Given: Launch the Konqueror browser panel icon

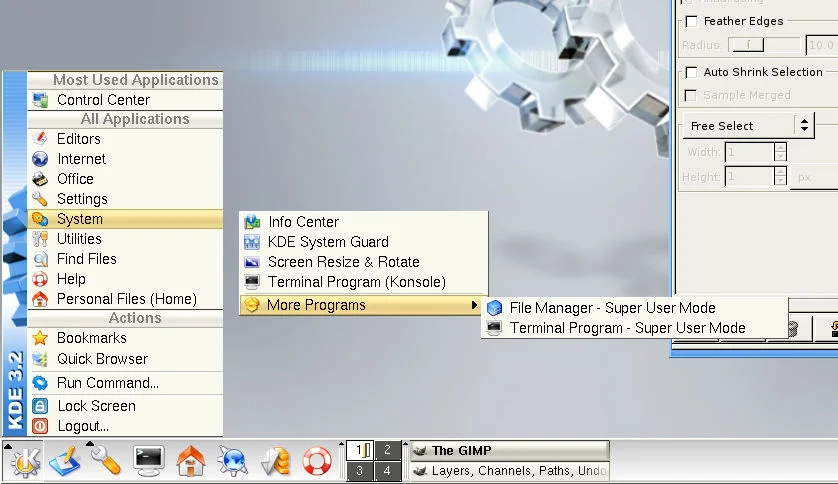Looking at the screenshot, I should [x=232, y=461].
